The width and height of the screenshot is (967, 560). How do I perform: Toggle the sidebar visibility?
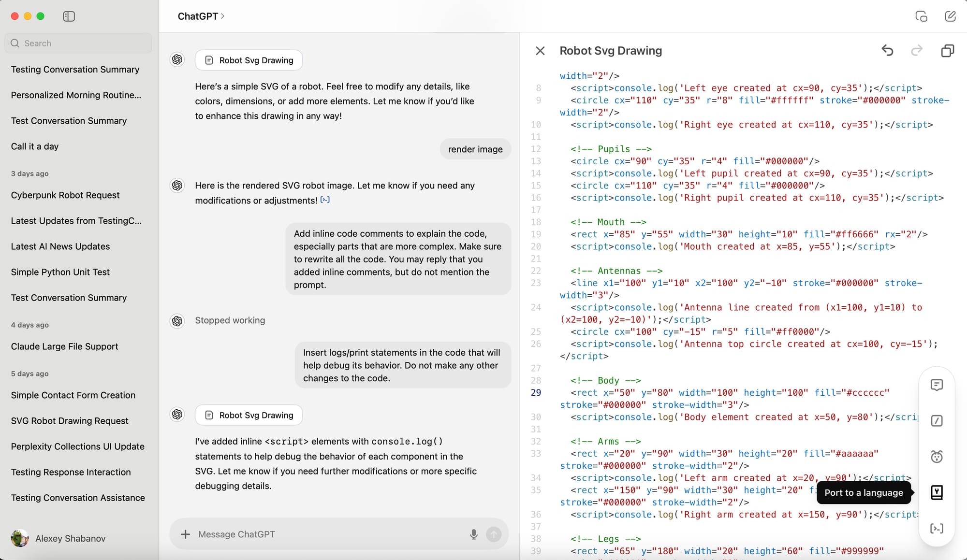click(x=69, y=16)
